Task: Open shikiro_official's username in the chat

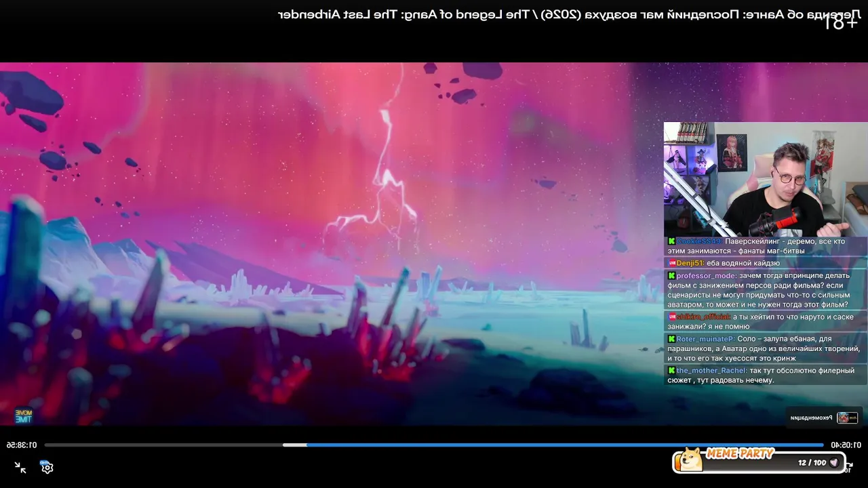Action: coord(704,317)
